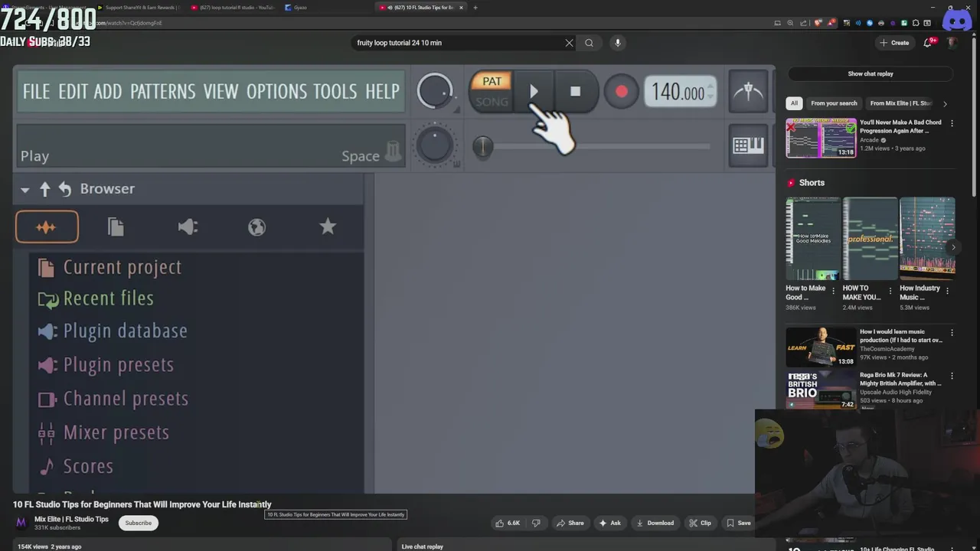Image resolution: width=980 pixels, height=551 pixels.
Task: Click the dislike thumbs down button
Action: pyautogui.click(x=536, y=523)
